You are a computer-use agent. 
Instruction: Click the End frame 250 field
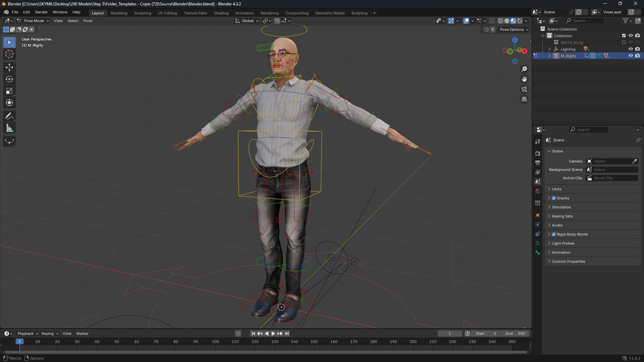(x=516, y=334)
